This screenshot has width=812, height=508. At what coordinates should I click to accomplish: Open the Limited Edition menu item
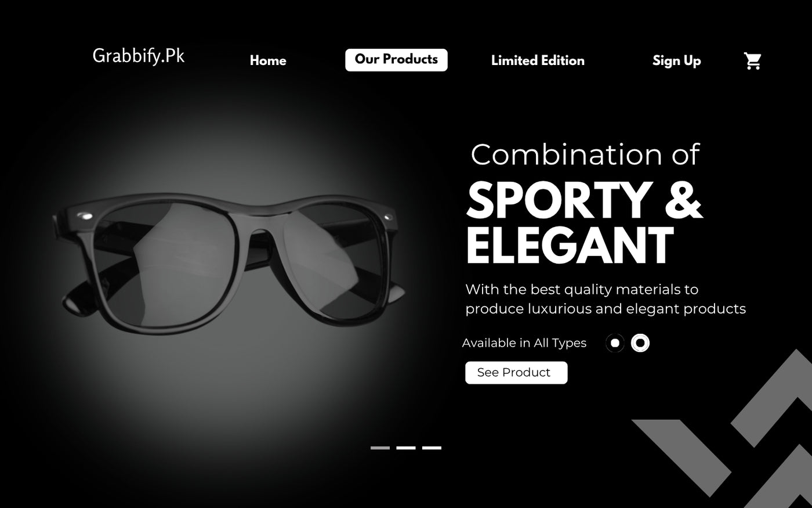538,60
